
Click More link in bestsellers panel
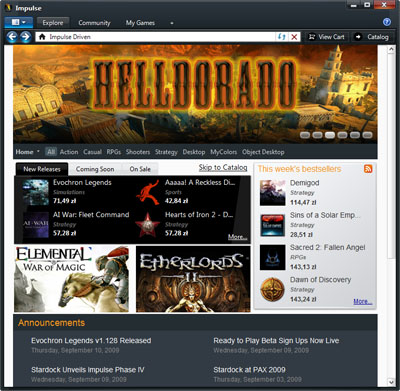(x=363, y=301)
